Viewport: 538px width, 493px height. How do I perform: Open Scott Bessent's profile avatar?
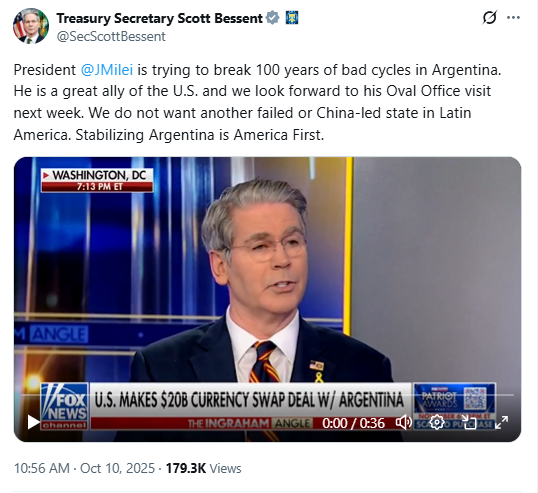[31, 26]
